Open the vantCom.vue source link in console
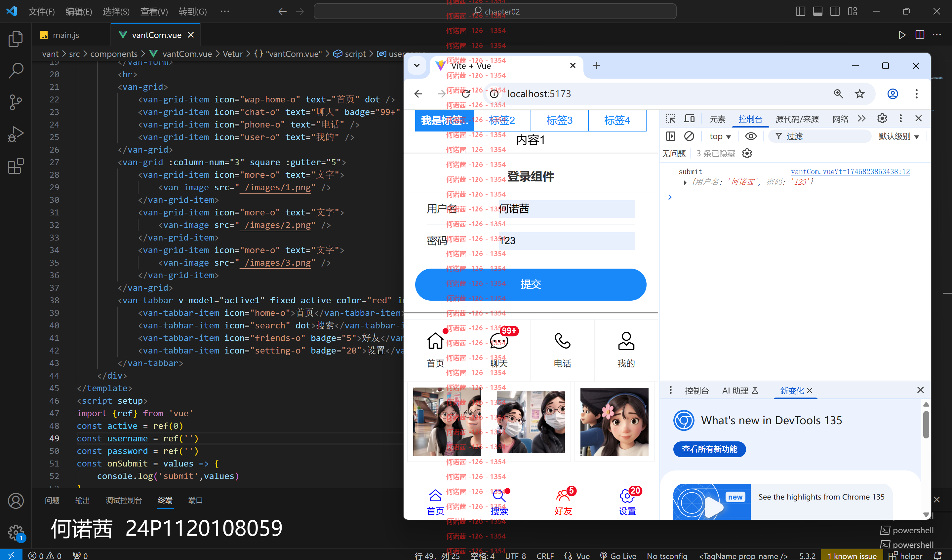 pyautogui.click(x=850, y=171)
